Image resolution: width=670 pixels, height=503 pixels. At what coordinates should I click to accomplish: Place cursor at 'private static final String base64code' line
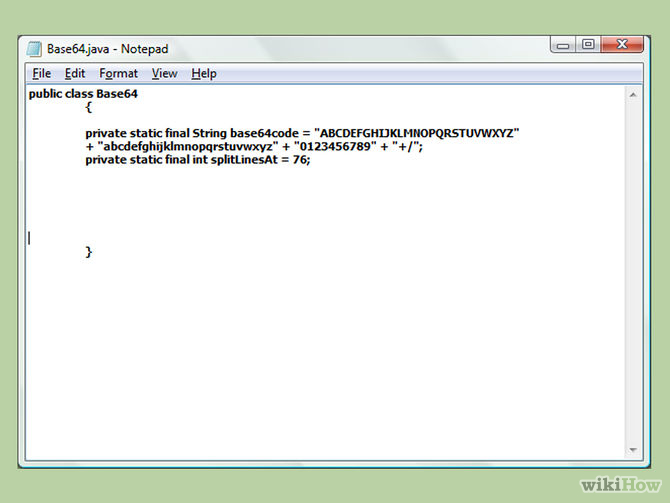point(302,133)
